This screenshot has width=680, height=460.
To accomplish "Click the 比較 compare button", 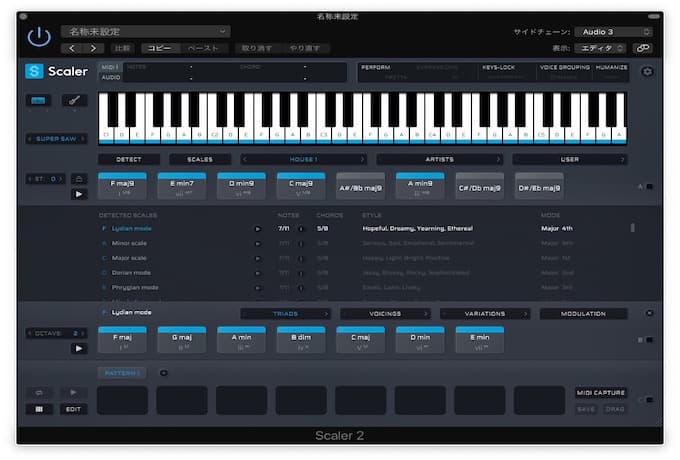I will 122,48.
